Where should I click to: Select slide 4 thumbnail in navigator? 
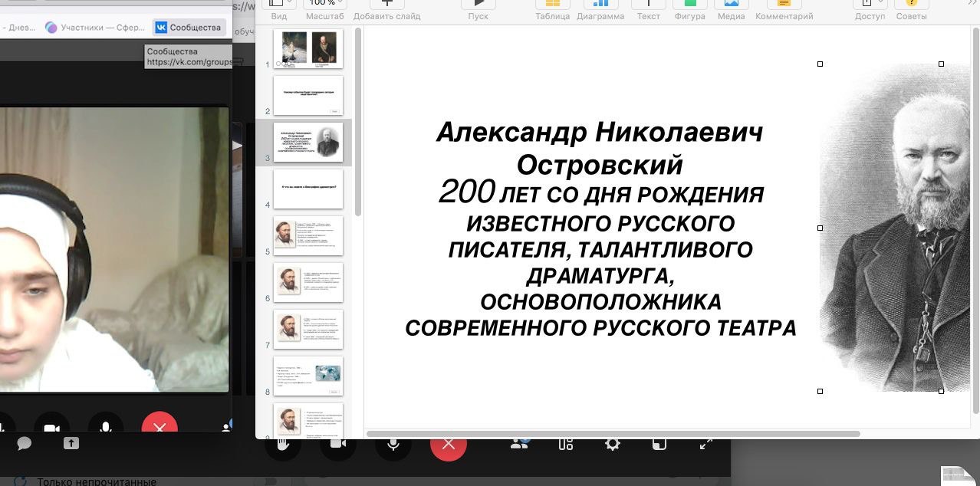coord(308,189)
